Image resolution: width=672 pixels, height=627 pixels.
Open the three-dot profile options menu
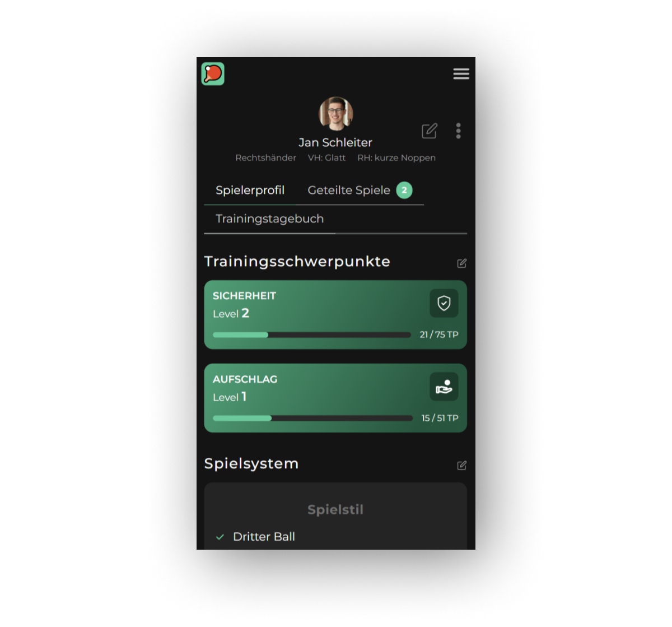click(458, 131)
